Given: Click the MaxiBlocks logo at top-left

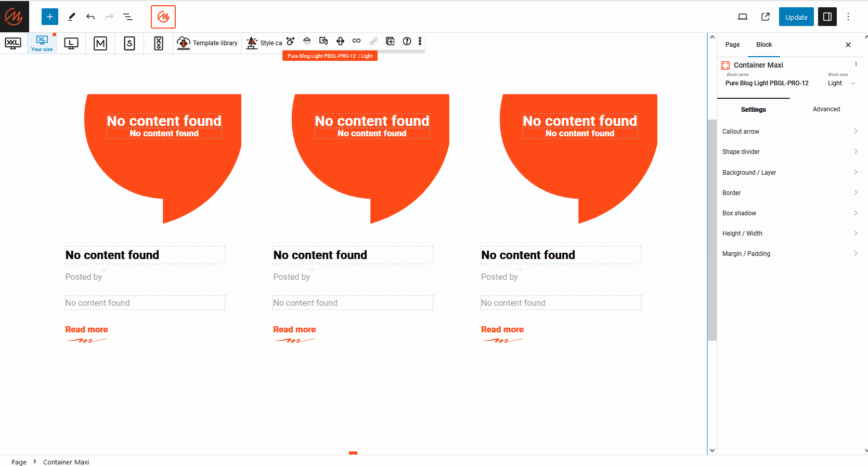Looking at the screenshot, I should (x=14, y=17).
